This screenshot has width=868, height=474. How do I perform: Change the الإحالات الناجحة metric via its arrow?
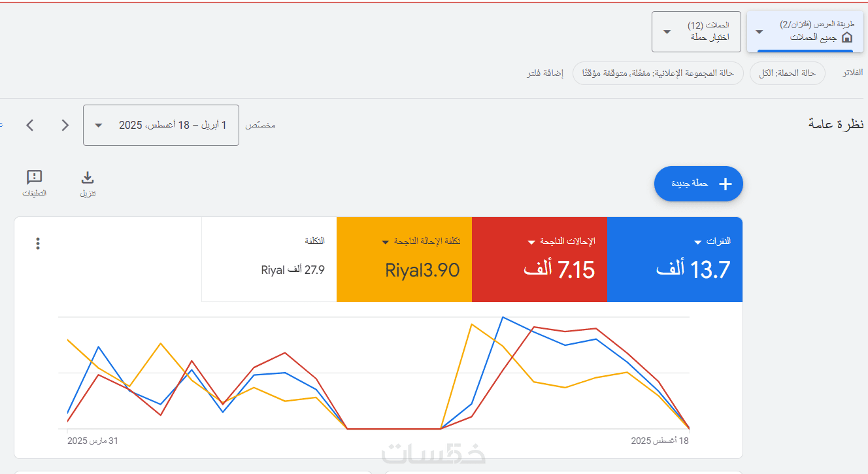531,242
